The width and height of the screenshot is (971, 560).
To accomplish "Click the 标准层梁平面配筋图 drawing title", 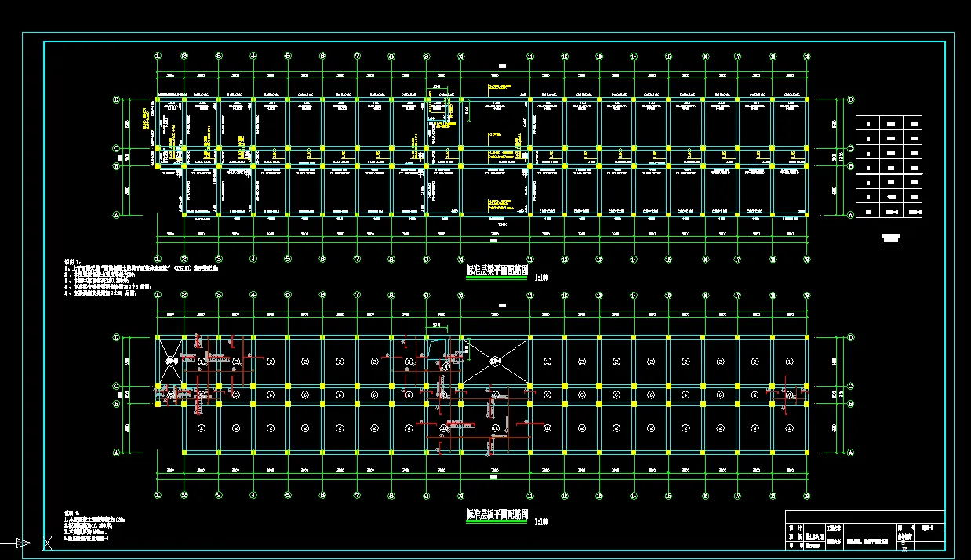I will [x=496, y=271].
